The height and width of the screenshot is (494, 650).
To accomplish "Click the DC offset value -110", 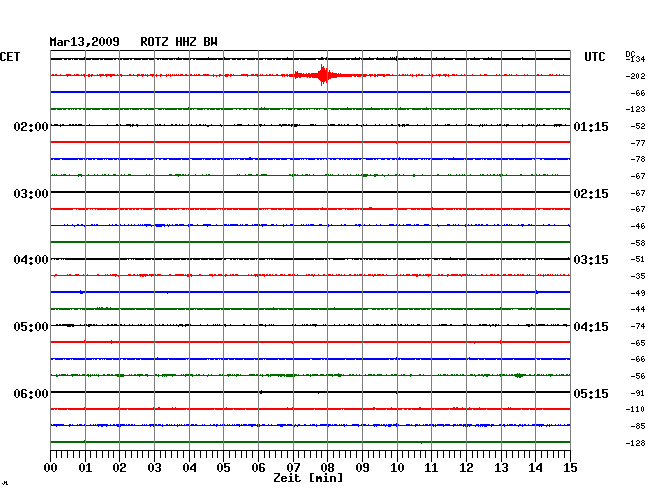I will click(635, 409).
